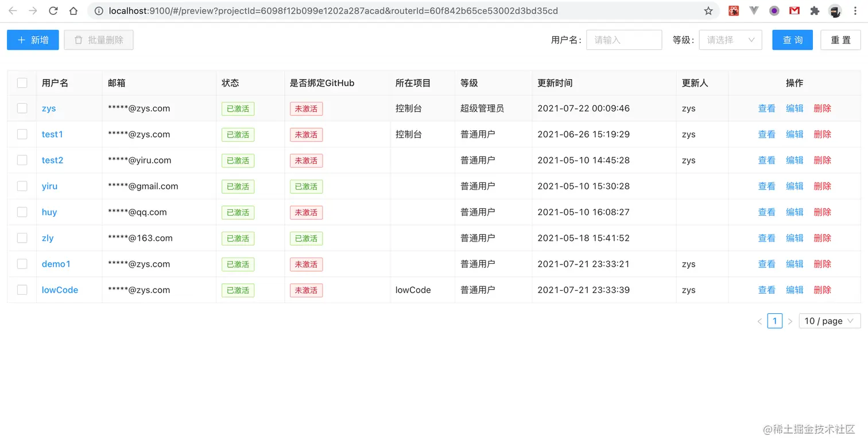Open the browser profile avatar

point(835,11)
